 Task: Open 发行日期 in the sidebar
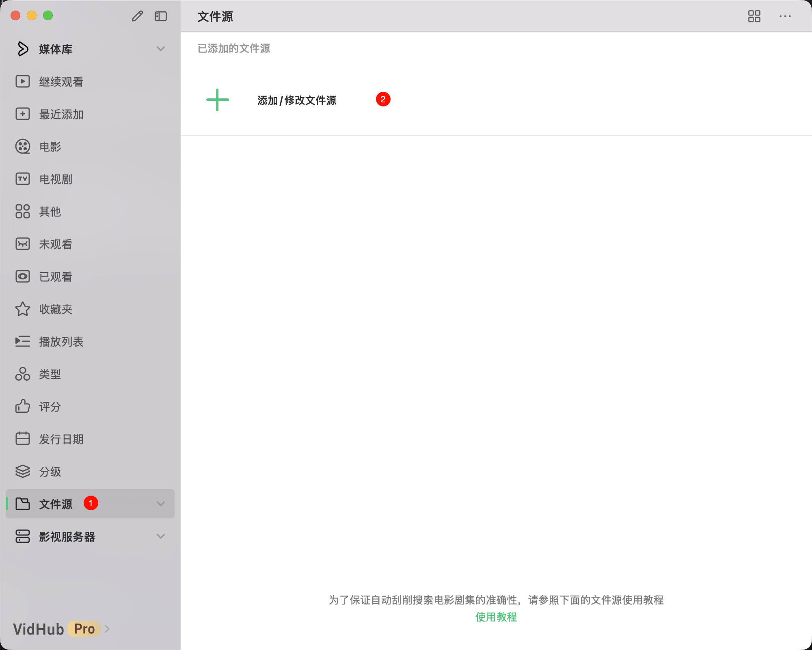tap(61, 439)
